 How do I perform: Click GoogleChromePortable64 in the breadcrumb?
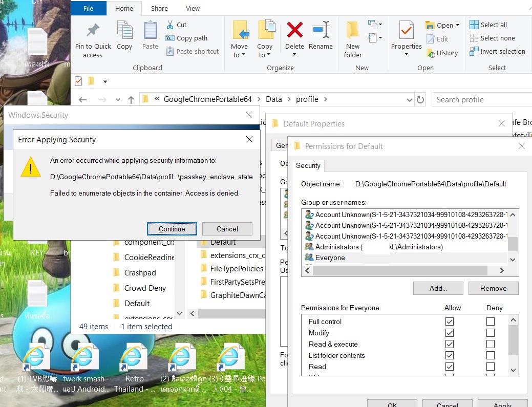coord(208,99)
